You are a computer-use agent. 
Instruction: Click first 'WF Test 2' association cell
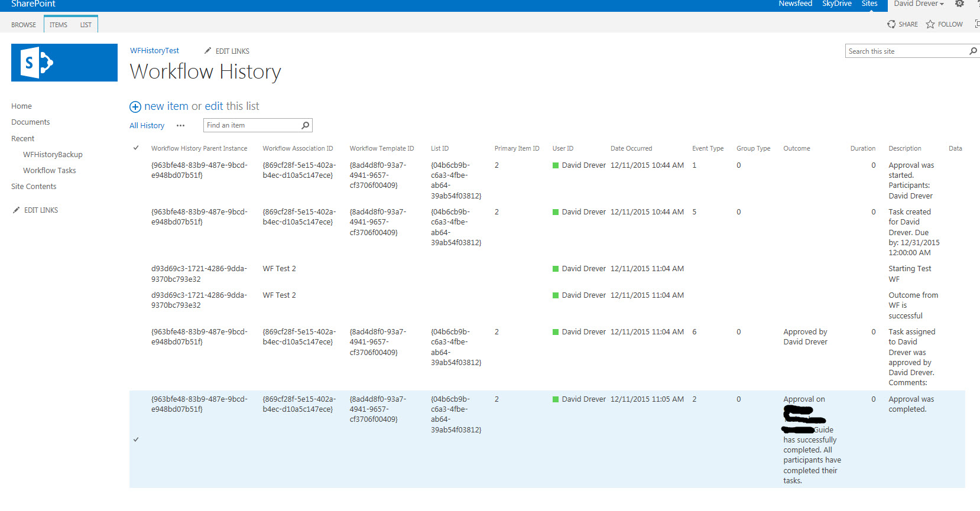(280, 269)
